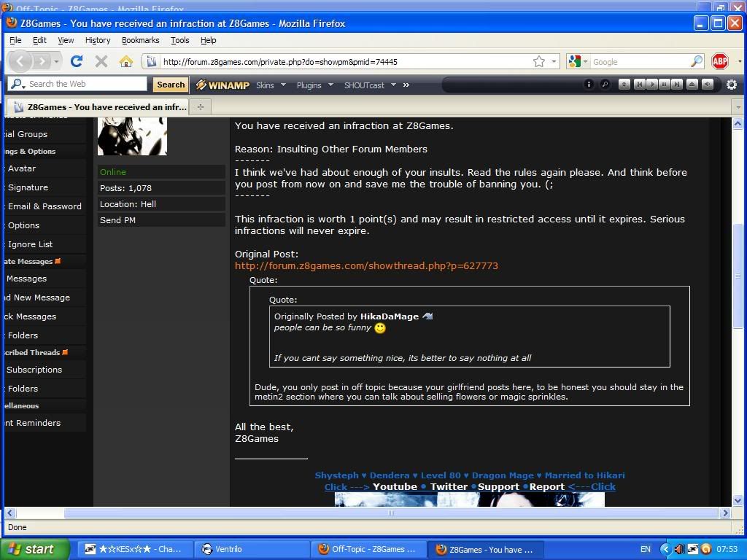Click the Reload page icon
Viewport: 747px width, 560px height.
click(77, 62)
